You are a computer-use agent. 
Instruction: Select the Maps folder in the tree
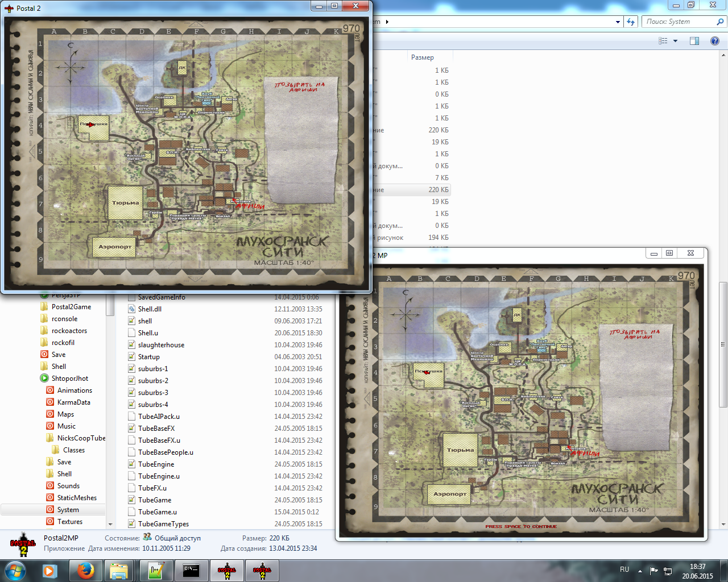[x=65, y=414]
